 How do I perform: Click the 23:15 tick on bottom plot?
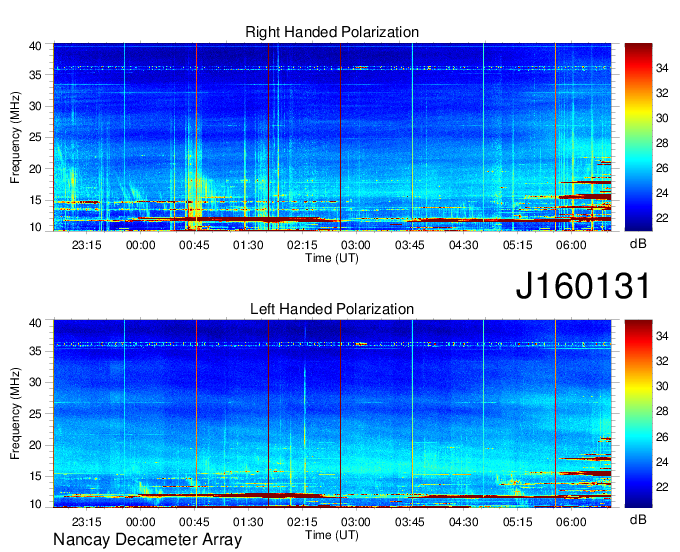pyautogui.click(x=87, y=522)
